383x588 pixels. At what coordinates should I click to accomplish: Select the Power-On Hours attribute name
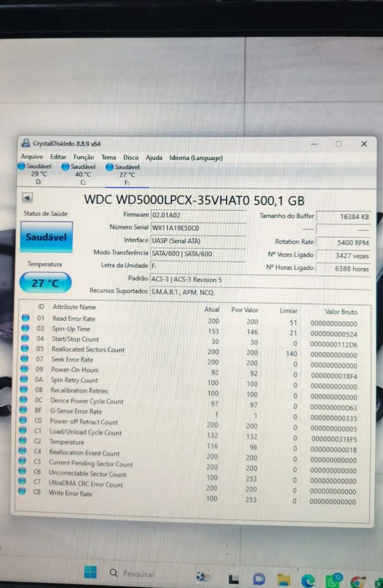pyautogui.click(x=74, y=370)
